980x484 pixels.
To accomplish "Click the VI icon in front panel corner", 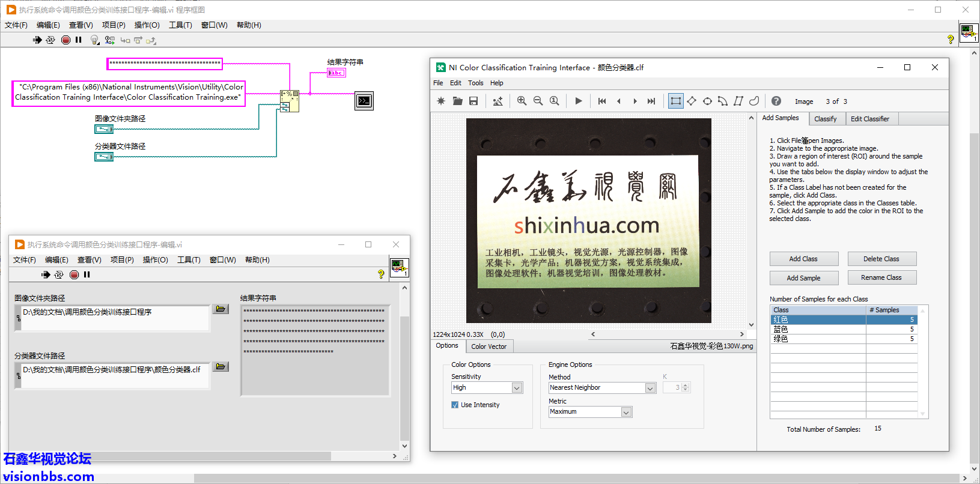I will click(399, 267).
